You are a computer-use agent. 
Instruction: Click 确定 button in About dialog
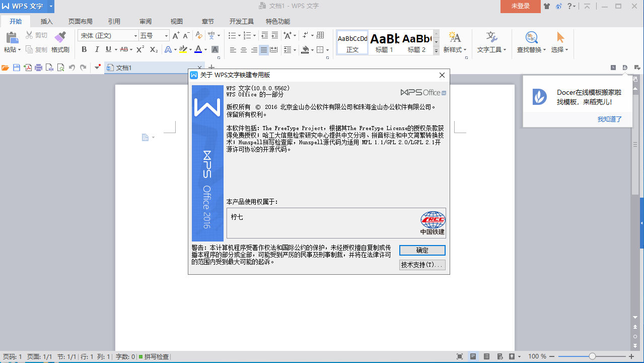(422, 251)
